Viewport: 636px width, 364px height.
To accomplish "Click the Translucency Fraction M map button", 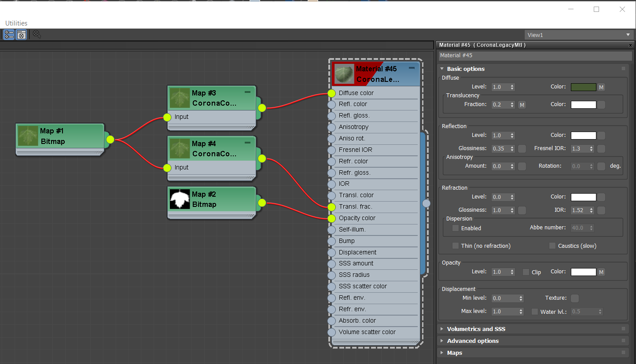I will (522, 105).
